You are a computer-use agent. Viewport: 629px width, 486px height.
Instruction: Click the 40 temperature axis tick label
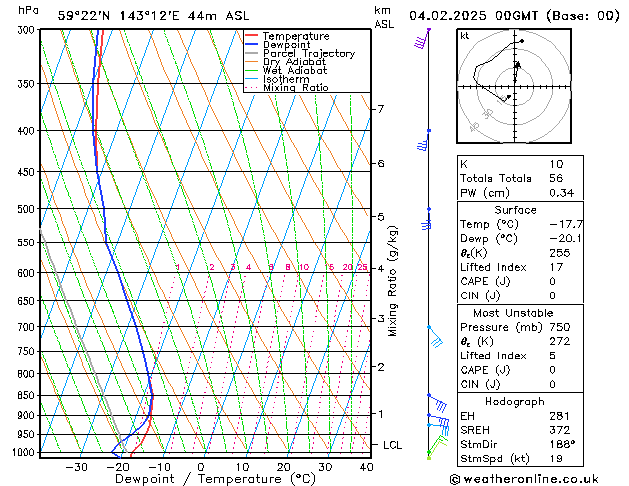(366, 467)
